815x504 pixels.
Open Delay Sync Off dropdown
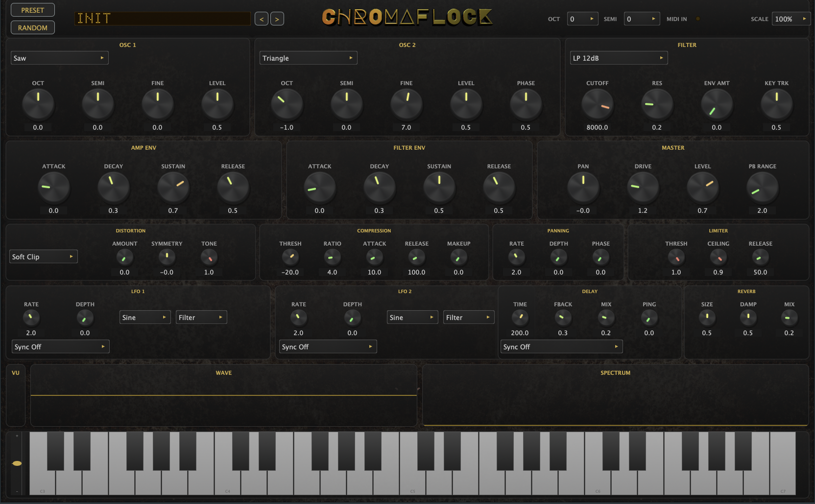561,346
